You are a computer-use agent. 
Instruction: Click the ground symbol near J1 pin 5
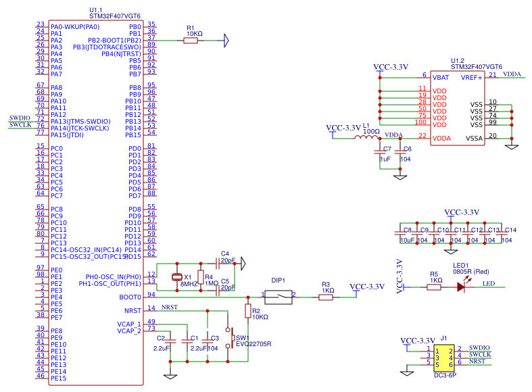(x=407, y=373)
